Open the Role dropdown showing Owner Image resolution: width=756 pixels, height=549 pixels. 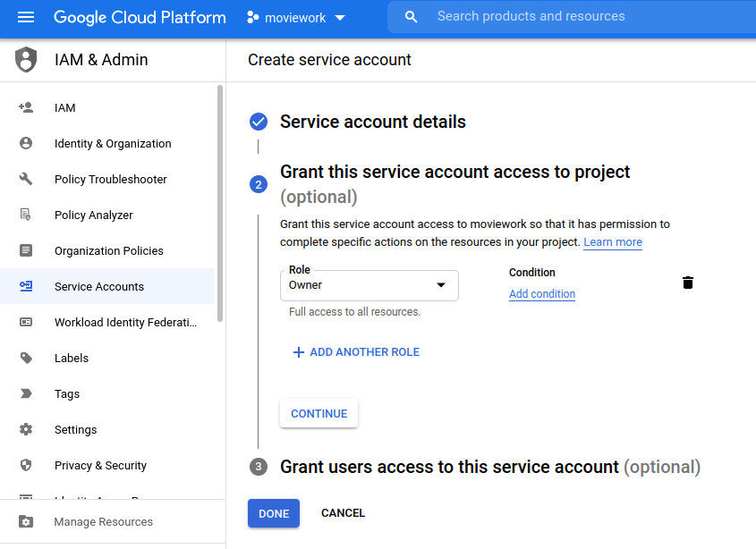pyautogui.click(x=370, y=285)
